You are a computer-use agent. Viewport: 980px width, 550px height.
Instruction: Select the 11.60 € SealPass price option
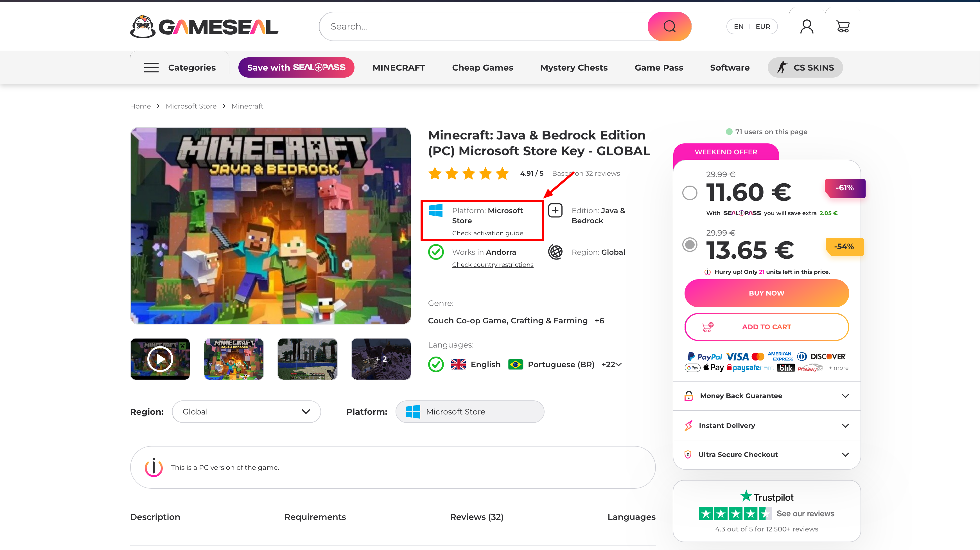tap(689, 193)
